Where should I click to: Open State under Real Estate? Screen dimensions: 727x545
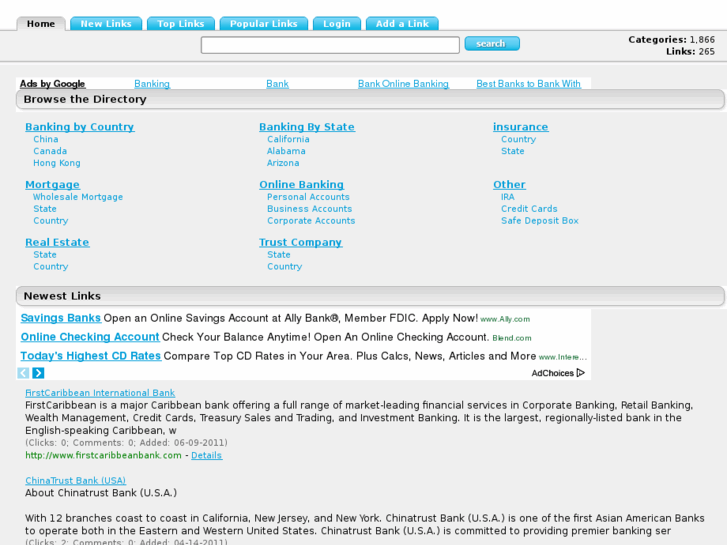(45, 255)
